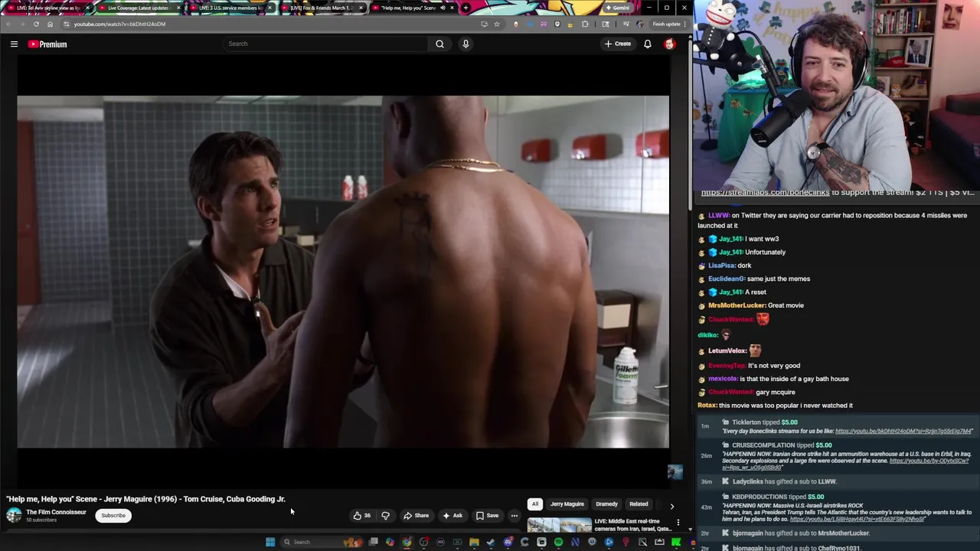
Task: Open the YouTube hamburger guide menu
Action: tap(14, 44)
